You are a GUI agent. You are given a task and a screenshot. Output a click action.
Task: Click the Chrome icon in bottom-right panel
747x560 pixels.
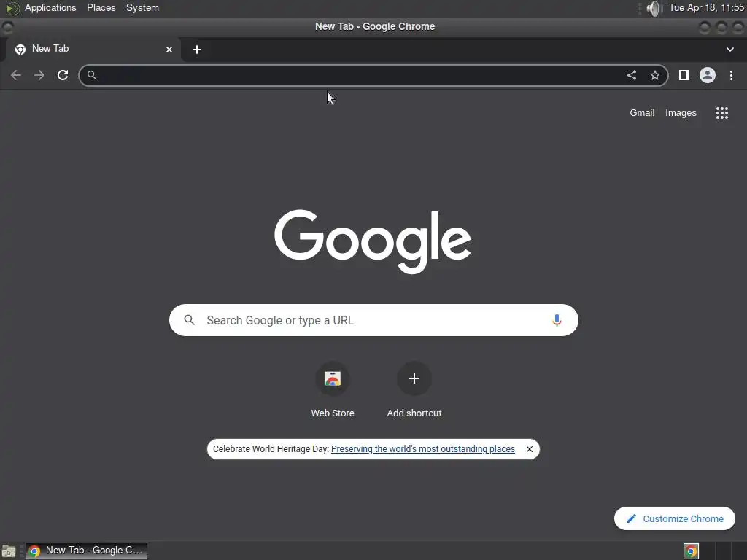coord(691,551)
